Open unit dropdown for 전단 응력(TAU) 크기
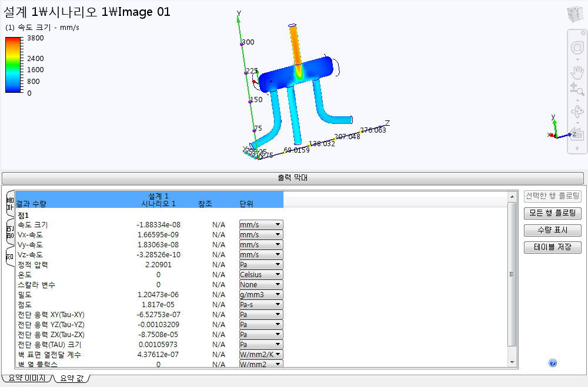Image resolution: width=588 pixels, height=387 pixels. pos(261,345)
